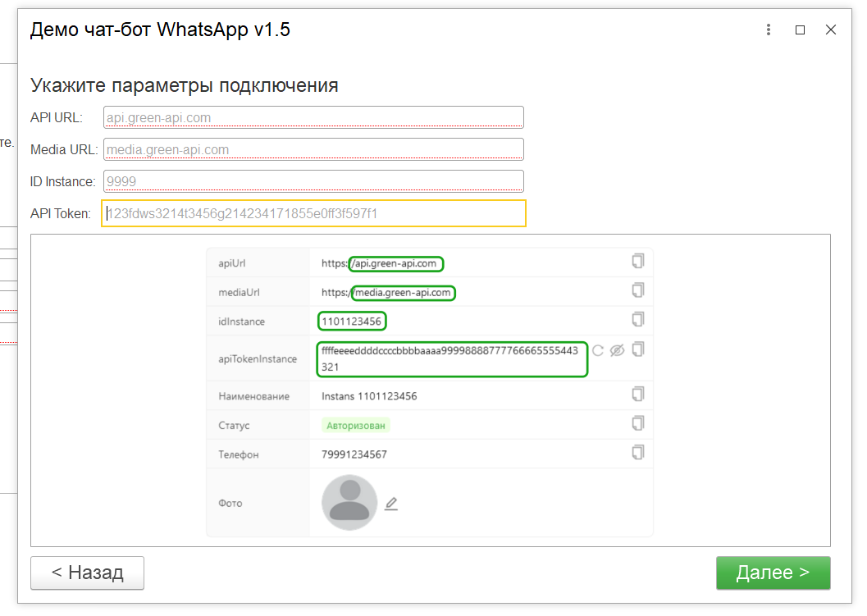
Task: Click the Далее button
Action: pos(772,573)
